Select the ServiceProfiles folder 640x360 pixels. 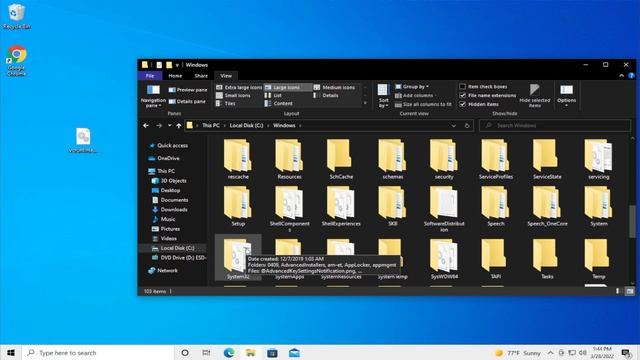point(496,160)
